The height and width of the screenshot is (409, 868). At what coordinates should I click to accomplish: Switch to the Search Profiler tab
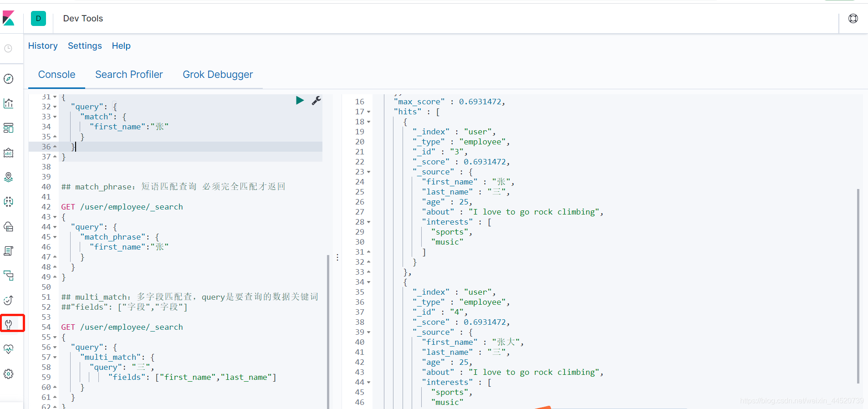129,75
